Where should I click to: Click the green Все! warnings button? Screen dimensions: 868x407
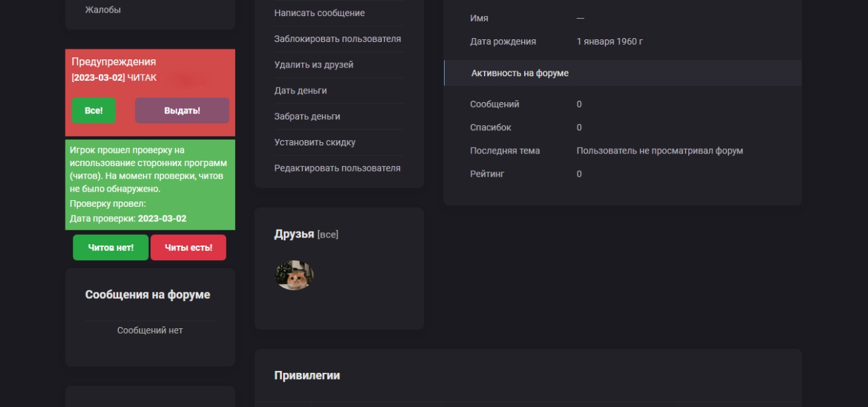[93, 111]
